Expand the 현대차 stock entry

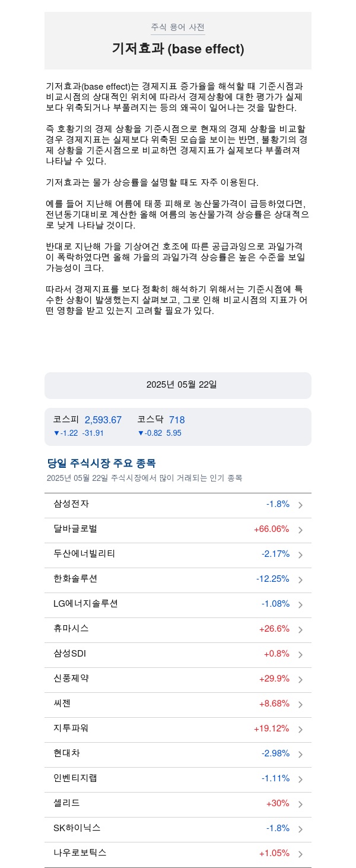coord(178,754)
